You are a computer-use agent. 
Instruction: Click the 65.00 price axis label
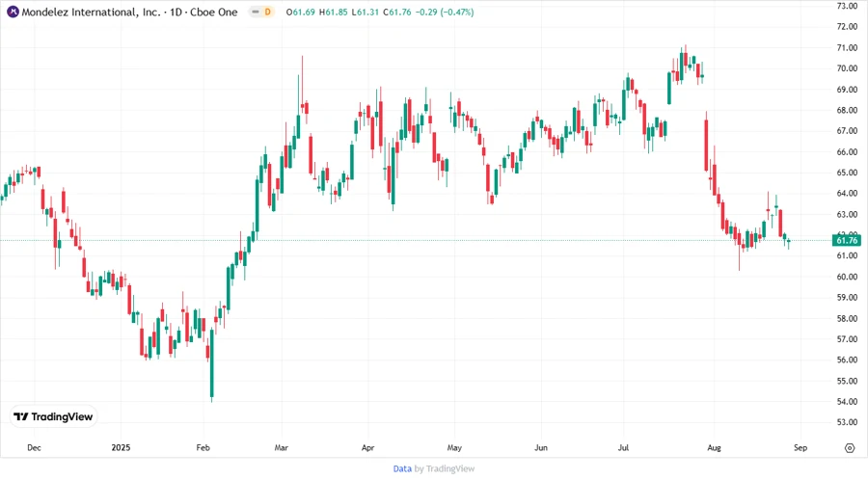(x=847, y=173)
